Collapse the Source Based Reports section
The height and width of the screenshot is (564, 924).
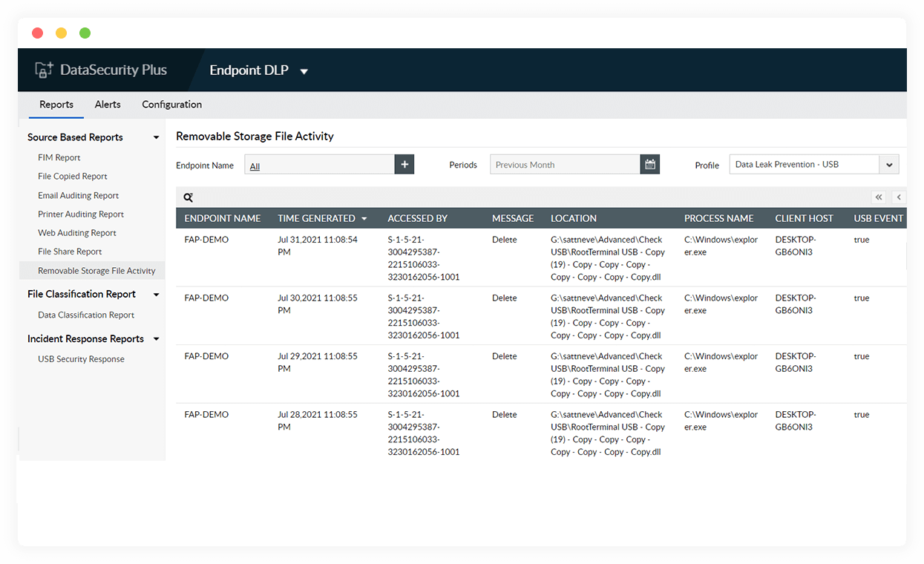tap(156, 138)
